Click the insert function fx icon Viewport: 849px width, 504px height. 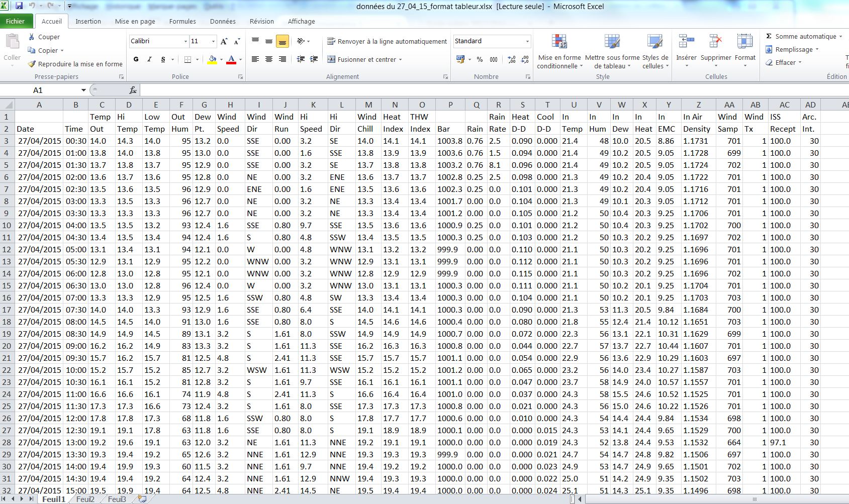(x=133, y=90)
